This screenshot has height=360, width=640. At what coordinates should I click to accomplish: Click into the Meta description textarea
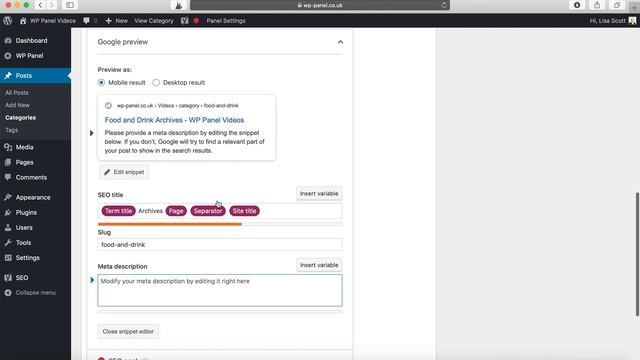click(x=220, y=290)
